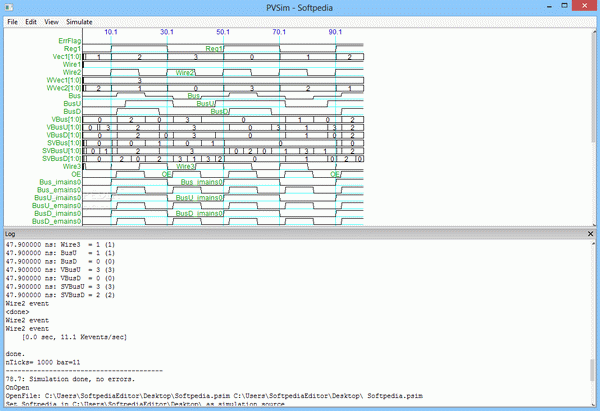This screenshot has height=411, width=600.
Task: Click the 30.1 time marker
Action: coord(167,32)
